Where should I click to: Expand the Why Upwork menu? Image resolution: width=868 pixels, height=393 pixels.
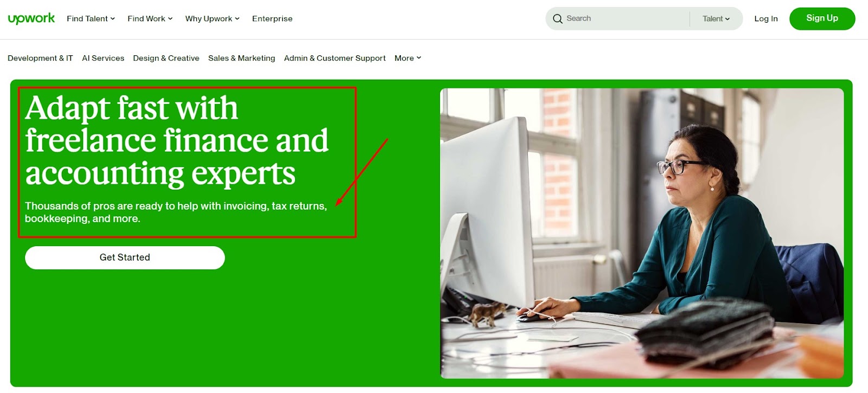click(212, 18)
